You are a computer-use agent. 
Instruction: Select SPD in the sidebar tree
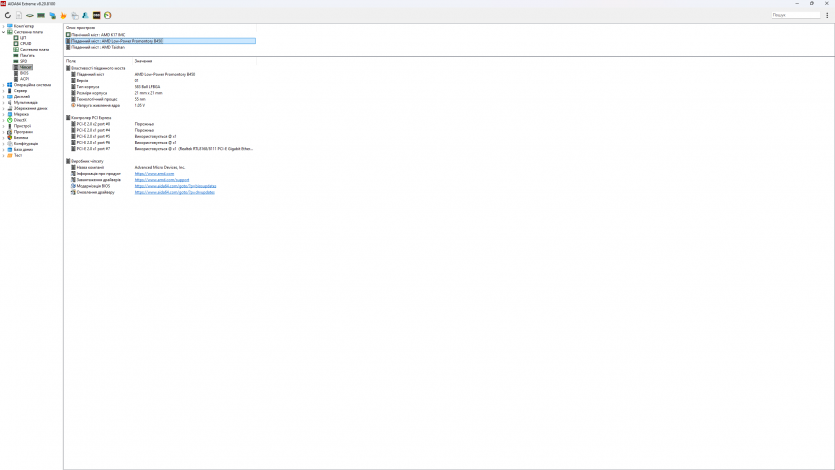click(x=23, y=61)
